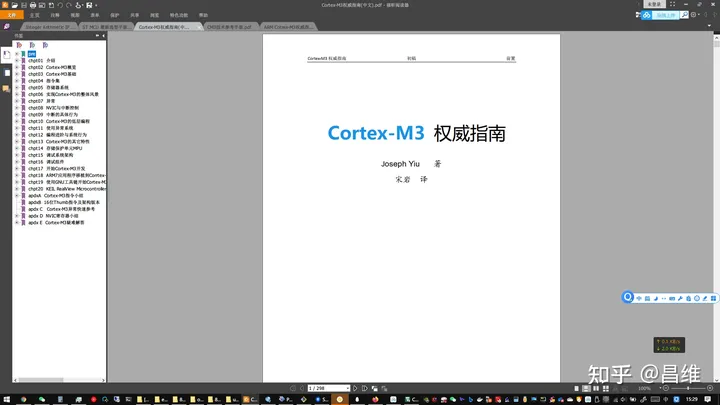This screenshot has height=405, width=720.
Task: Expand the chpt02 Cortex-M3 bookmark
Action: [x=17, y=67]
